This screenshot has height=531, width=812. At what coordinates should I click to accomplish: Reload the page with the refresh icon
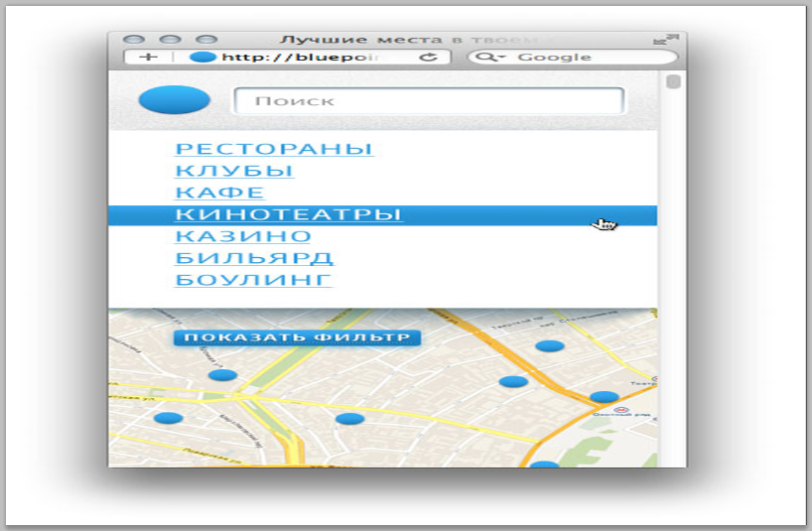[x=429, y=58]
